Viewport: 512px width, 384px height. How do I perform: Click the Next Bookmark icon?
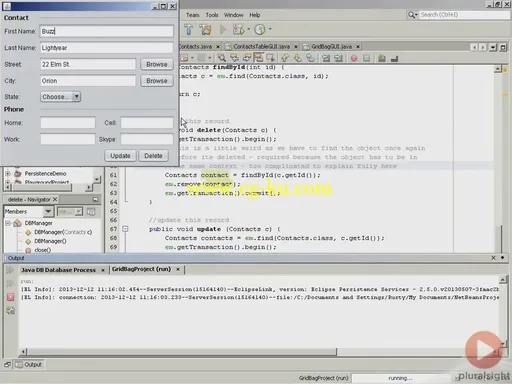click(x=297, y=58)
